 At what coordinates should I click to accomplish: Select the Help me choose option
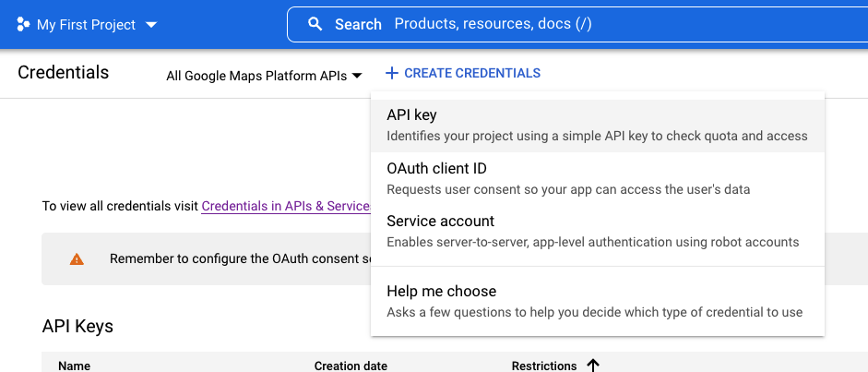click(598, 302)
